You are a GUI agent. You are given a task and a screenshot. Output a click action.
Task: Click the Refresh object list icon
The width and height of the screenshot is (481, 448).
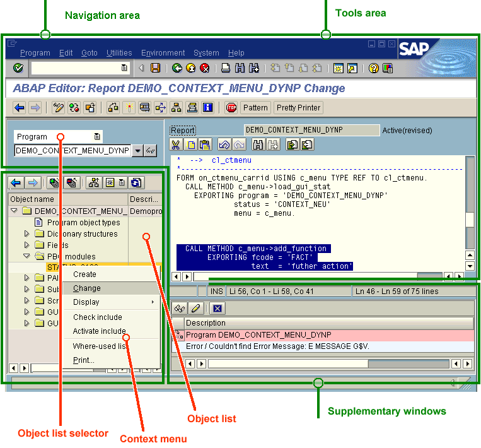pyautogui.click(x=136, y=183)
